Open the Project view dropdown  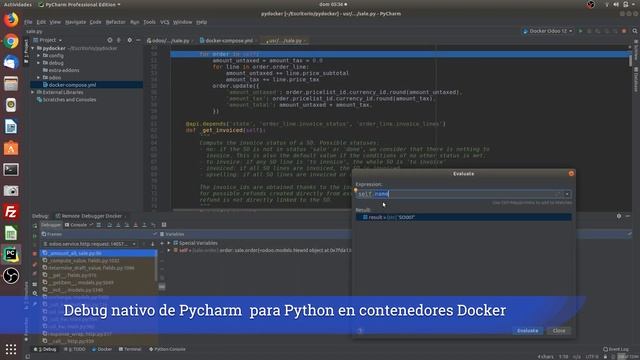point(48,40)
